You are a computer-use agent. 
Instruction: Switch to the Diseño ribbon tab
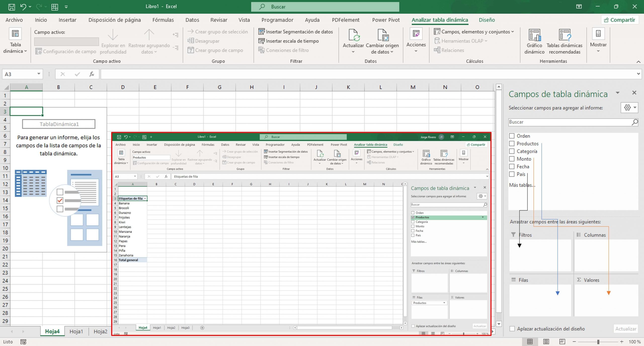(x=487, y=20)
